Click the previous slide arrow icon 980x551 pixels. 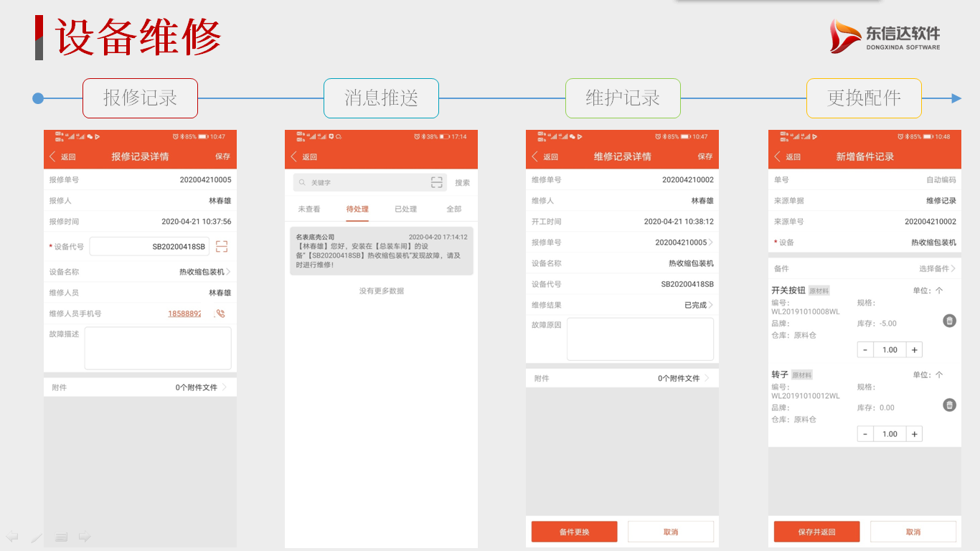click(x=12, y=537)
